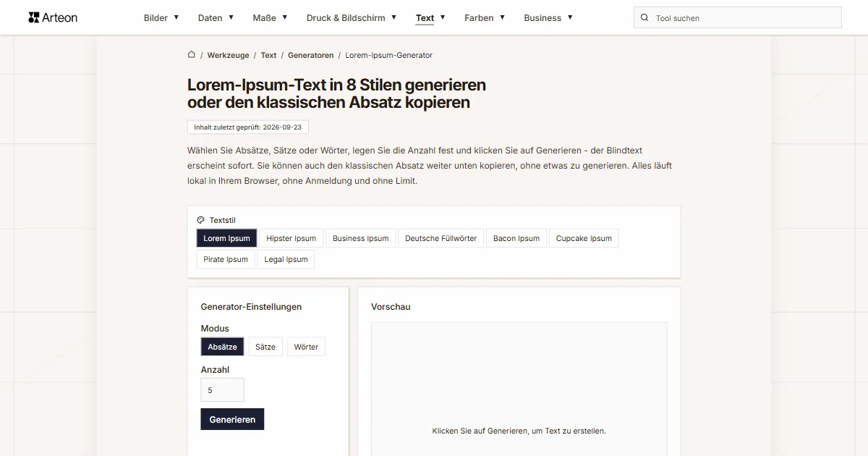Viewport: 868px width, 456px height.
Task: Expand the Daten dropdown arrow
Action: click(x=231, y=17)
